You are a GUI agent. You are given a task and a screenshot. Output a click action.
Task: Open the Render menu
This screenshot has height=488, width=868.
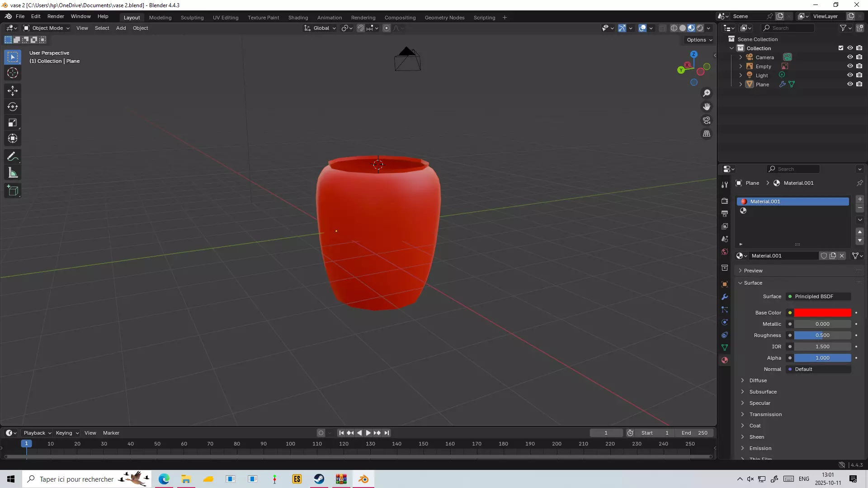[56, 16]
